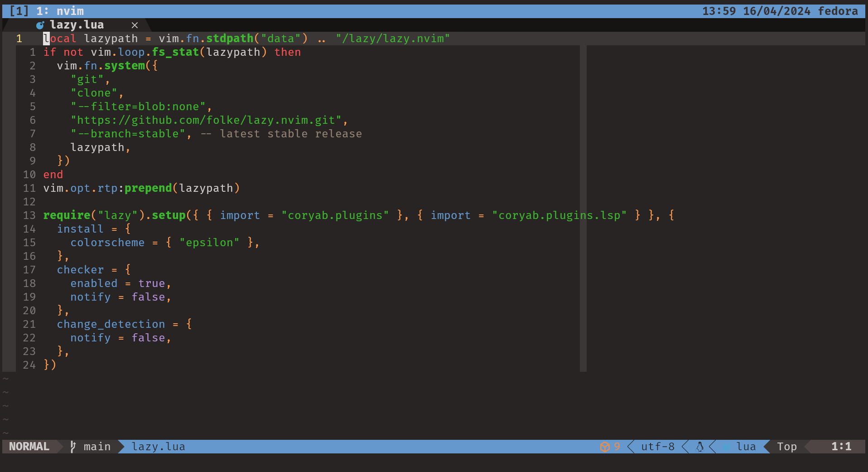Select the lazy.lua tab label

pyautogui.click(x=77, y=25)
